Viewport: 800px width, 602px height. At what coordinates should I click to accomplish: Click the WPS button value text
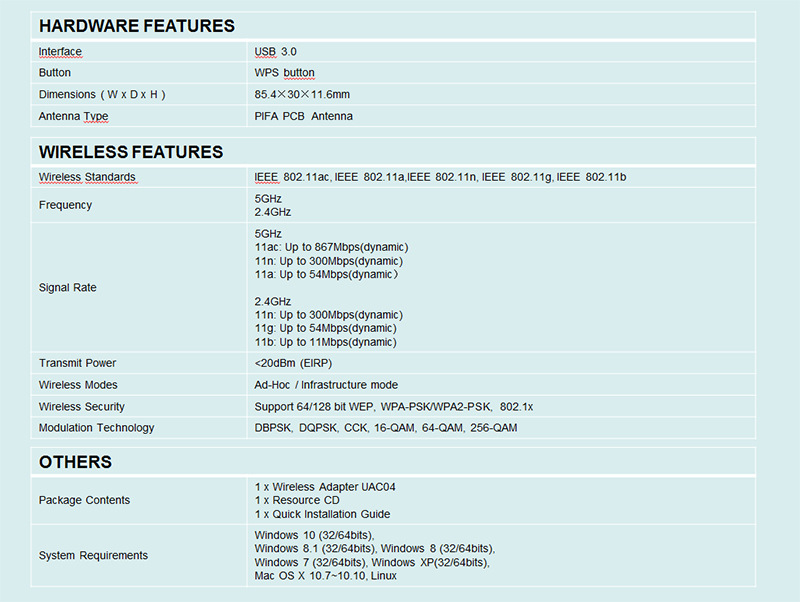pyautogui.click(x=284, y=73)
